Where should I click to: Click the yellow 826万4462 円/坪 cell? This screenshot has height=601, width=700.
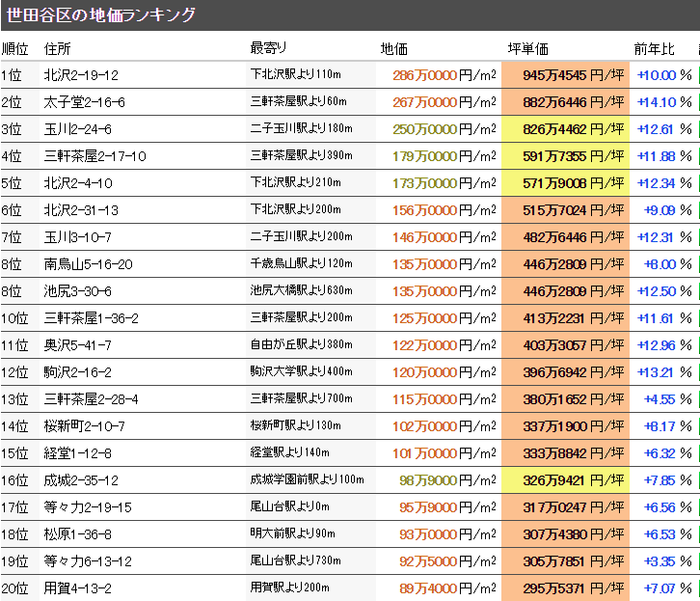[565, 129]
